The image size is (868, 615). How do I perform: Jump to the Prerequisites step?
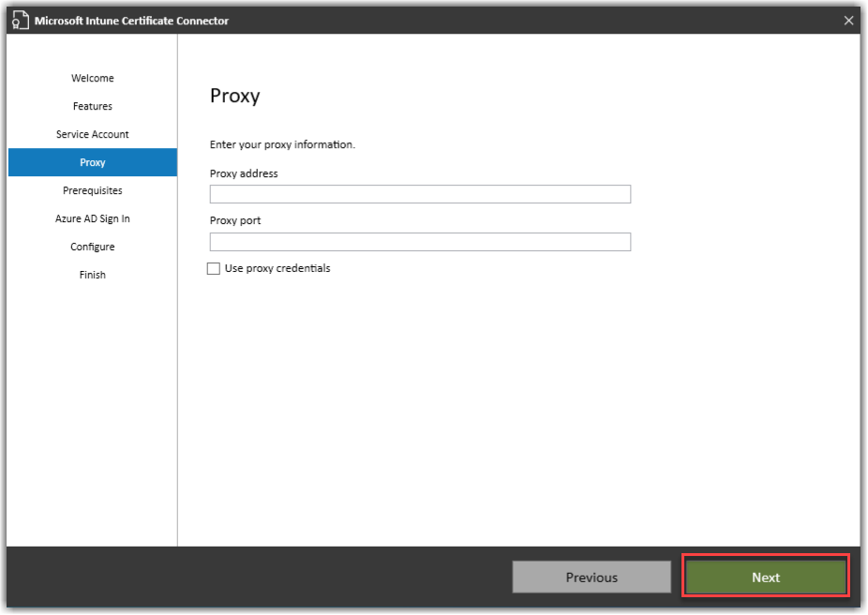tap(93, 190)
